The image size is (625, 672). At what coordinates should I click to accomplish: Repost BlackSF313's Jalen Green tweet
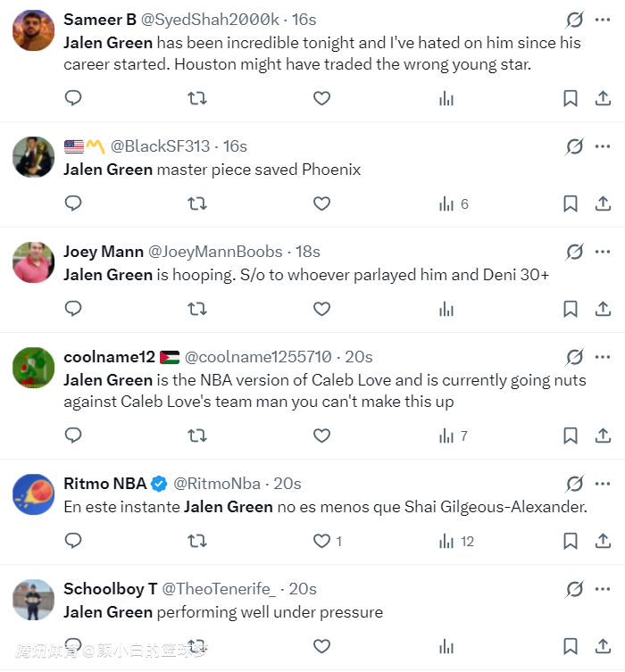click(197, 204)
